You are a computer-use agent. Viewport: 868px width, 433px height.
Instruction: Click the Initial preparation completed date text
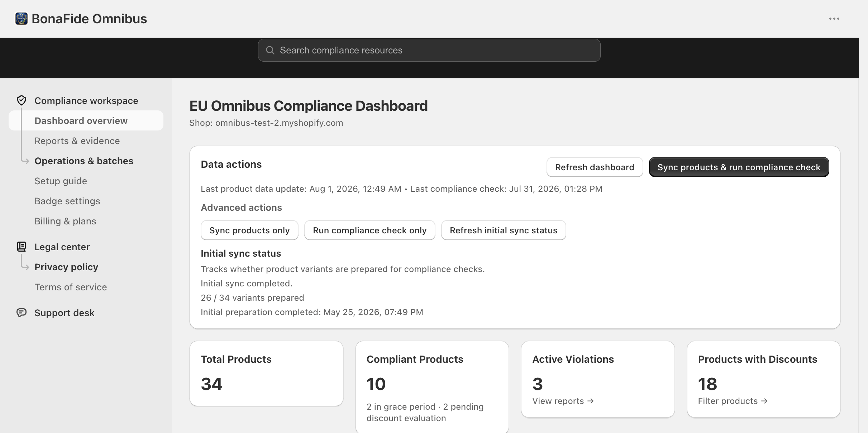pyautogui.click(x=312, y=312)
